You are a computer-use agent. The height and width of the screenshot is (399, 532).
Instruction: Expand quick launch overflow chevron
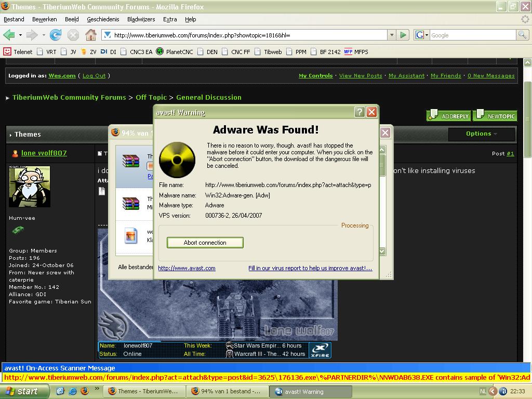[x=97, y=389]
